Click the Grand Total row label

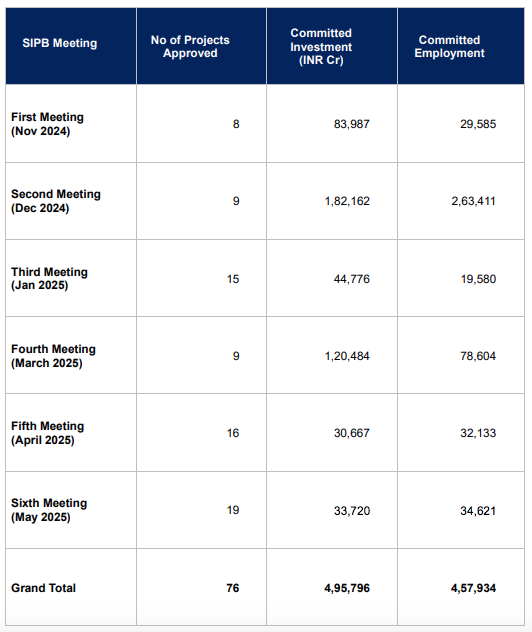(43, 588)
